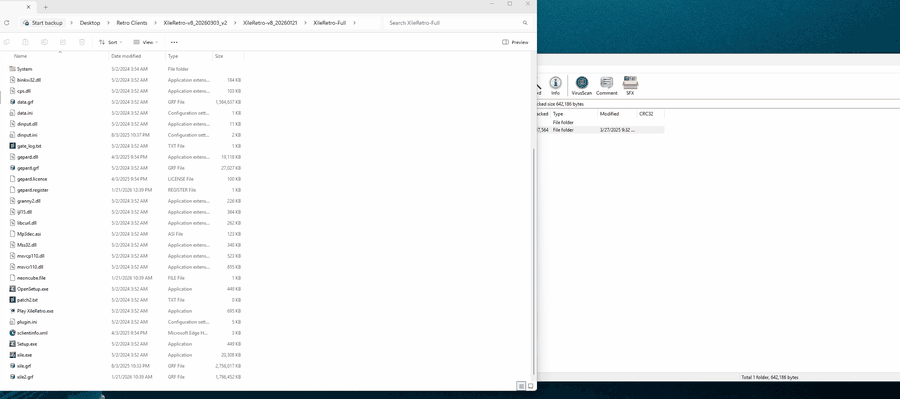Expand the chevron after XileRetro-Full breadcrumb
The image size is (900, 399).
[355, 23]
